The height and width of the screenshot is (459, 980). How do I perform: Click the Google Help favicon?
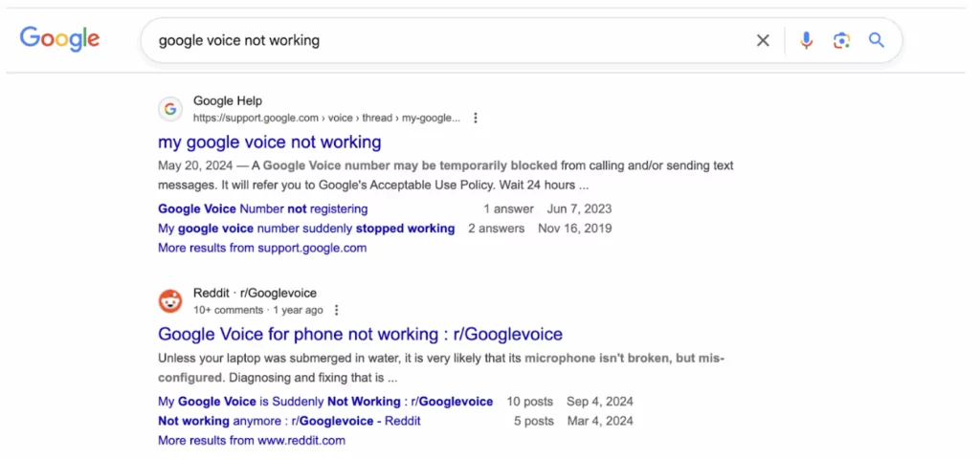170,109
